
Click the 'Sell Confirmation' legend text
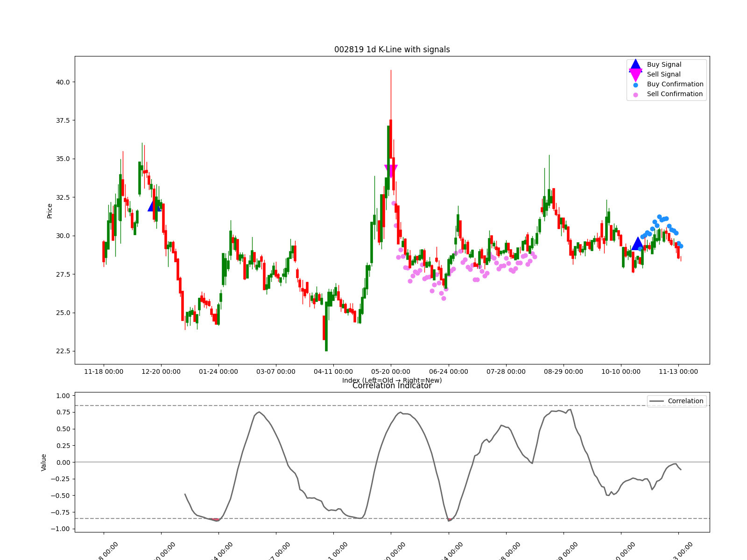click(x=674, y=94)
